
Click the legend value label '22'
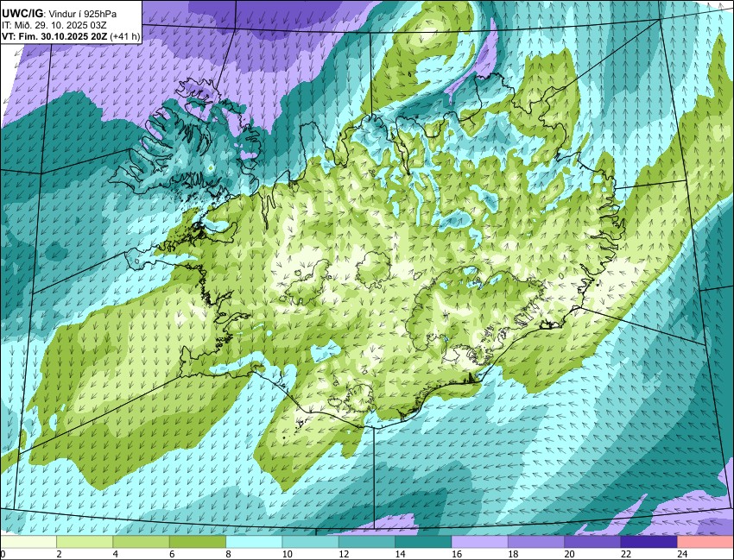[x=625, y=554]
